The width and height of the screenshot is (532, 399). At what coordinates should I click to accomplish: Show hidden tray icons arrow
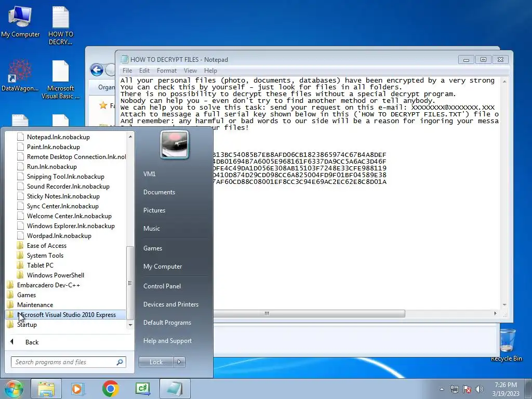[442, 389]
